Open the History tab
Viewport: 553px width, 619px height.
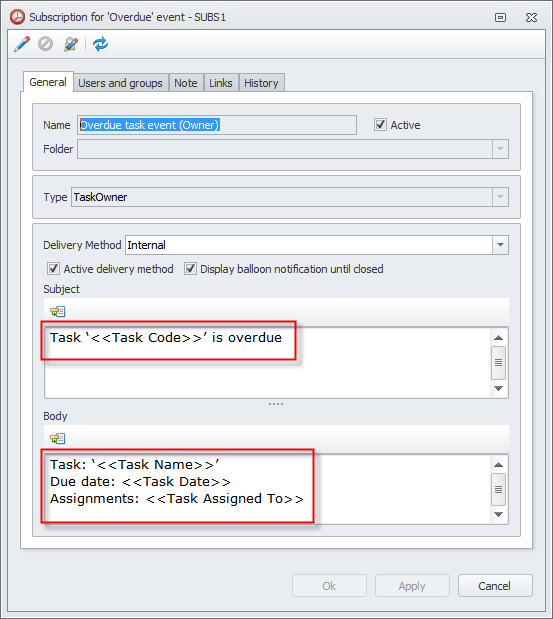261,83
